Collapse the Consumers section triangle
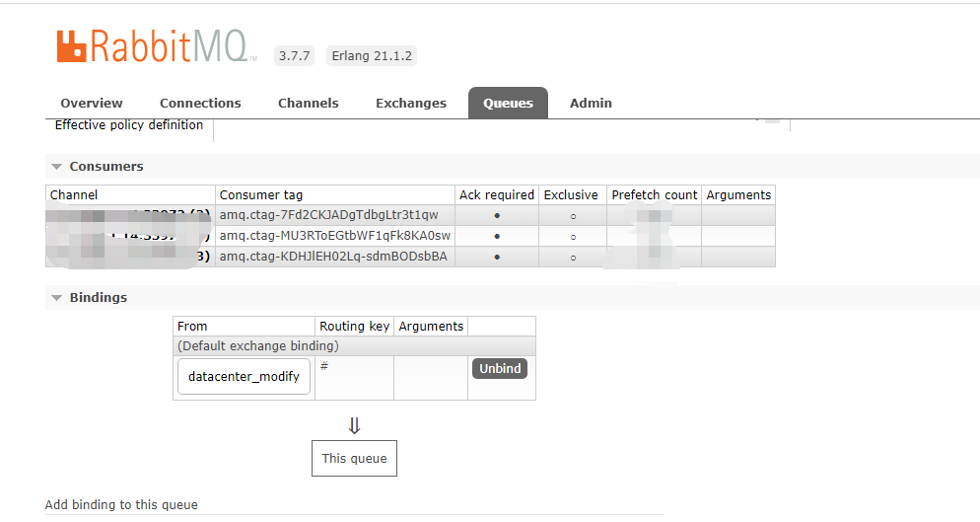 pyautogui.click(x=57, y=167)
